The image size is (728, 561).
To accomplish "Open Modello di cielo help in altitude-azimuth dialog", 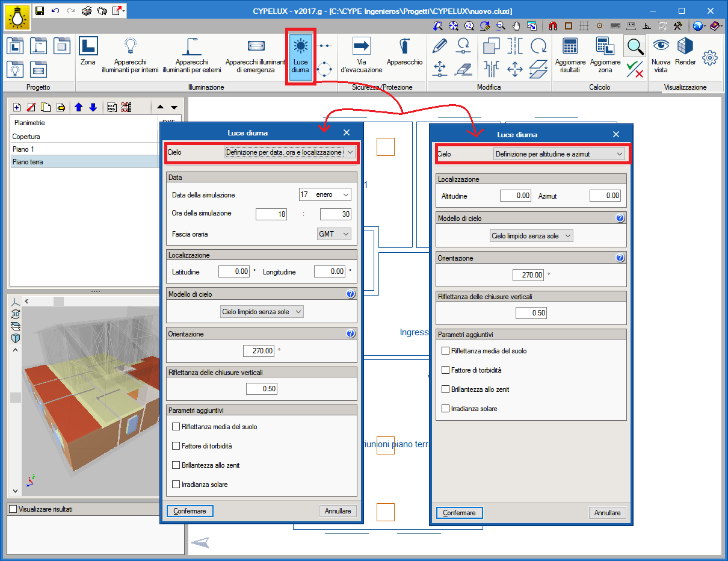I will (x=620, y=218).
